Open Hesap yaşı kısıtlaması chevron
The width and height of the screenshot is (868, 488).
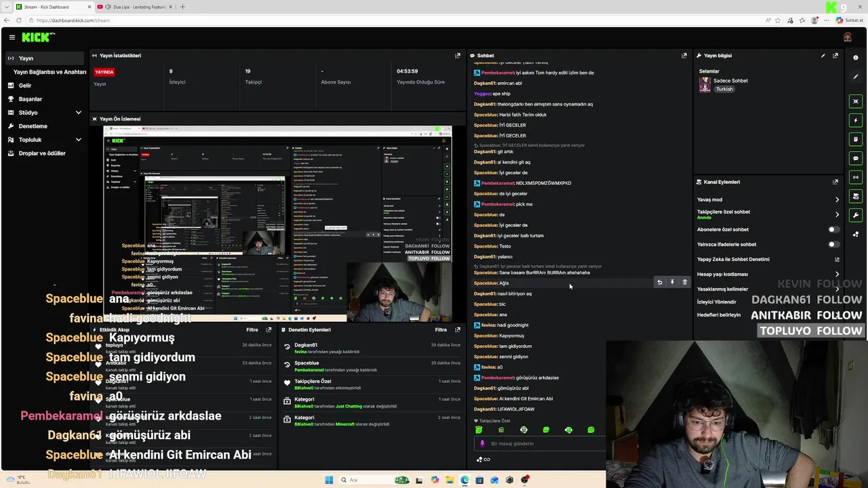click(837, 274)
